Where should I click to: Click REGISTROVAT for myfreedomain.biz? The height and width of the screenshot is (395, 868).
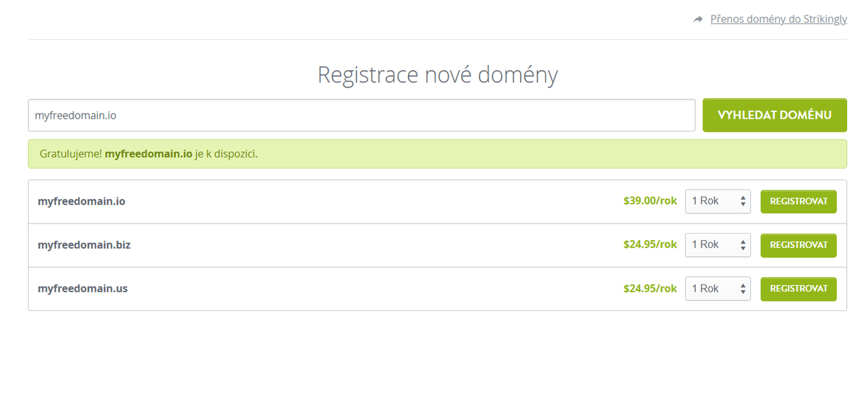(x=798, y=245)
